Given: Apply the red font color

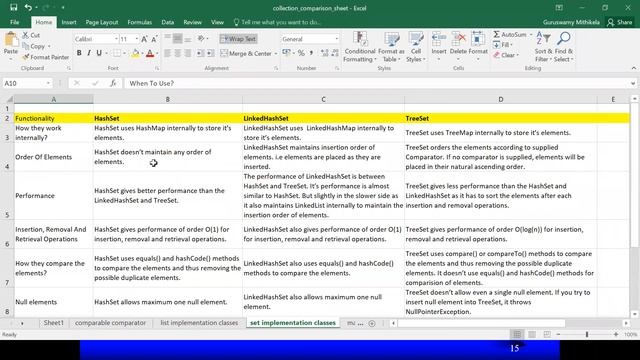Looking at the screenshot, I should [150, 53].
